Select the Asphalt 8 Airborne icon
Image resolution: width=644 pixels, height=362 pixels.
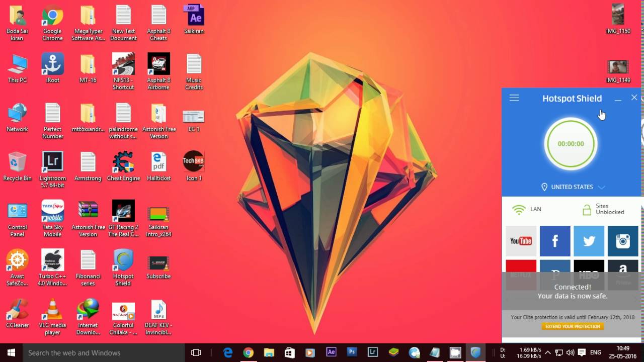point(158,72)
